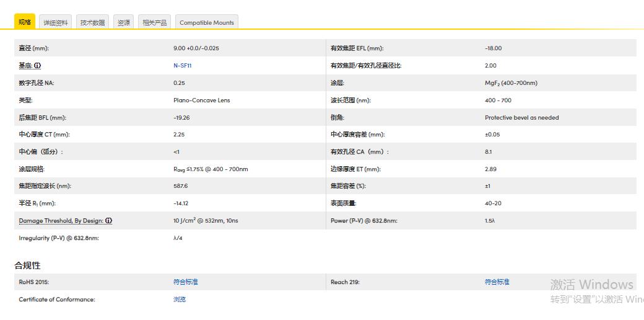Click the 40-20 surface quality value
Image resolution: width=644 pixels, height=320 pixels.
click(x=493, y=203)
